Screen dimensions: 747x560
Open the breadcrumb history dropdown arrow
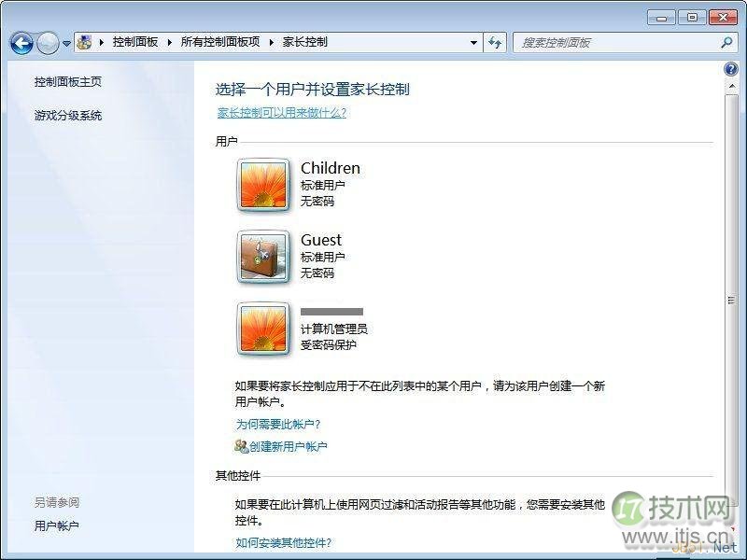coord(474,42)
